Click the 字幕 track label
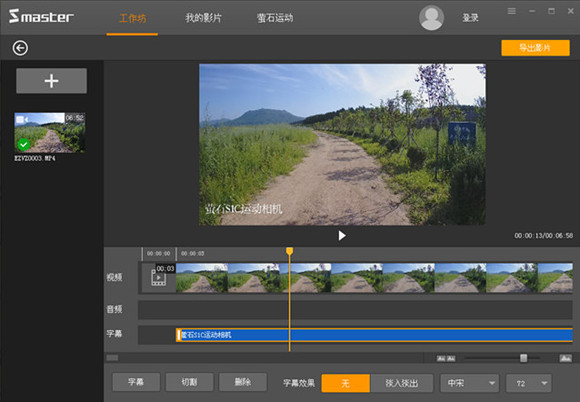The height and width of the screenshot is (402, 580). tap(114, 334)
